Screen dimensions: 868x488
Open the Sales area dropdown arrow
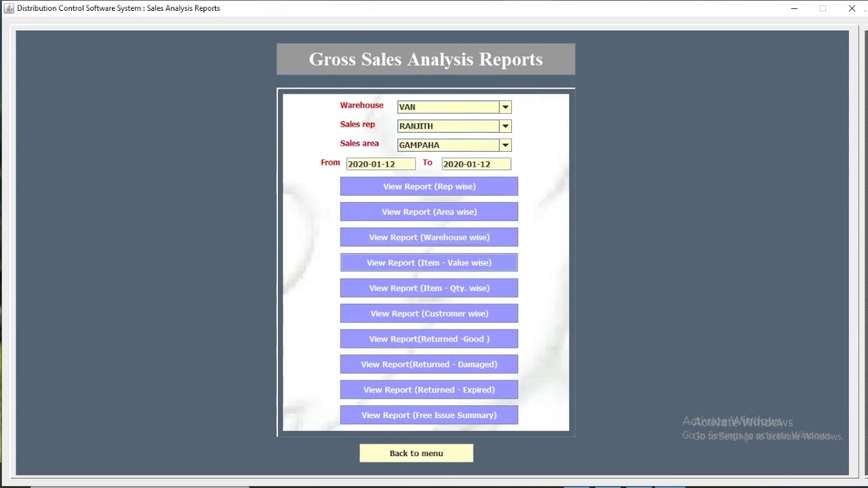(x=505, y=145)
